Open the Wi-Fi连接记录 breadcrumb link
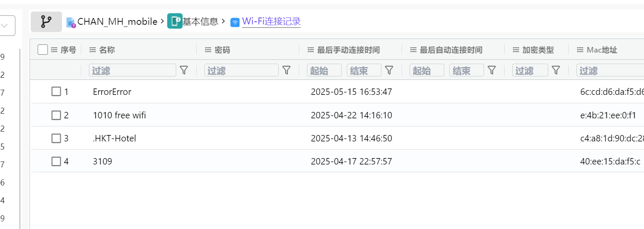 pyautogui.click(x=271, y=21)
